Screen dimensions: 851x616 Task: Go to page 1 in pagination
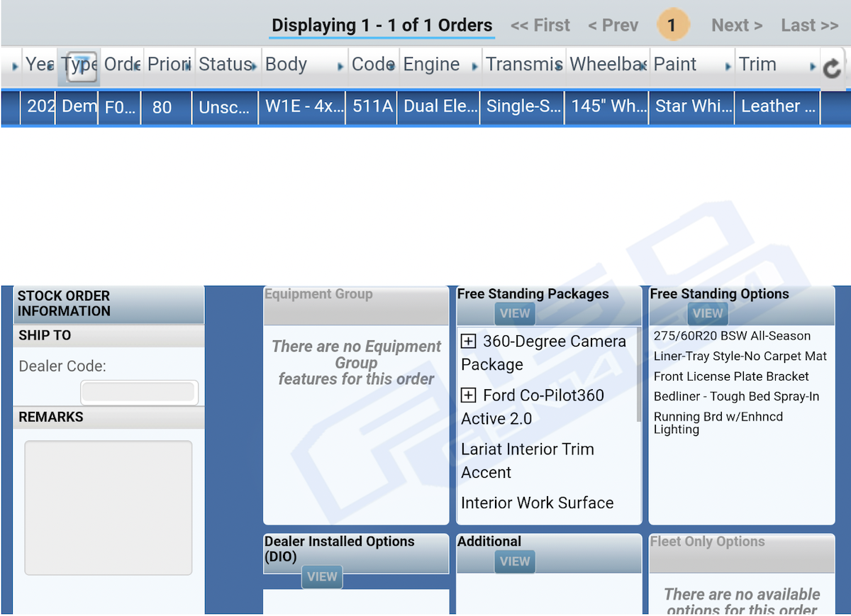pos(671,26)
